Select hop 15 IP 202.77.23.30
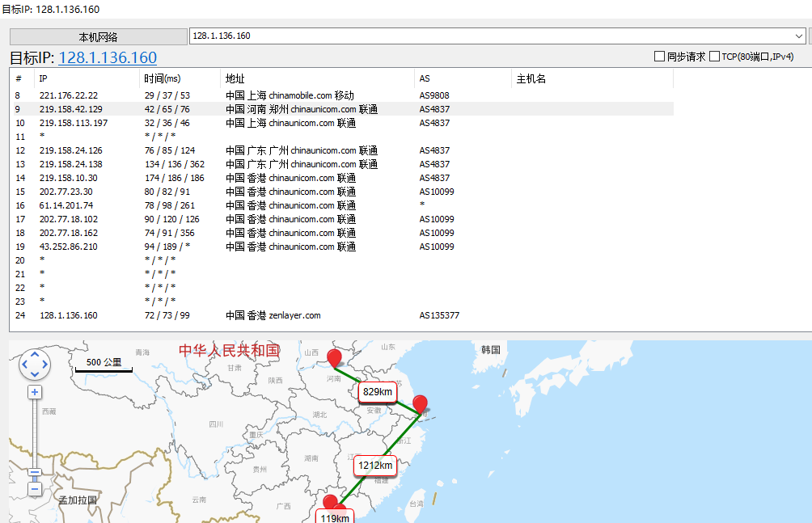812x523 pixels. 66,192
